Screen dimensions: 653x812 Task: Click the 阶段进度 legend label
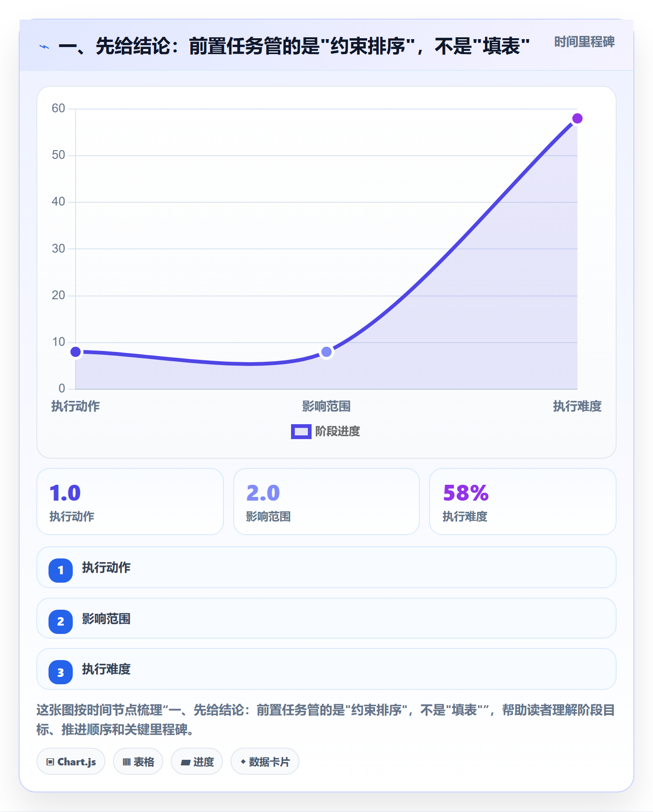(337, 432)
